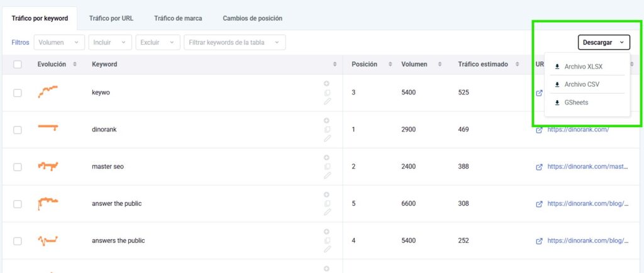
Task: External link icon in master seo row
Action: tap(539, 167)
